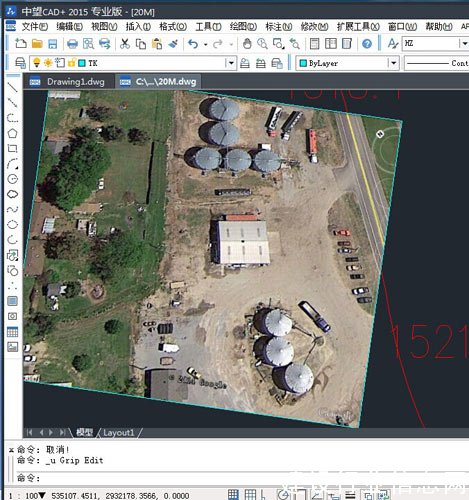Screen dimensions: 469x500
Task: Select the Table tool
Action: click(12, 332)
